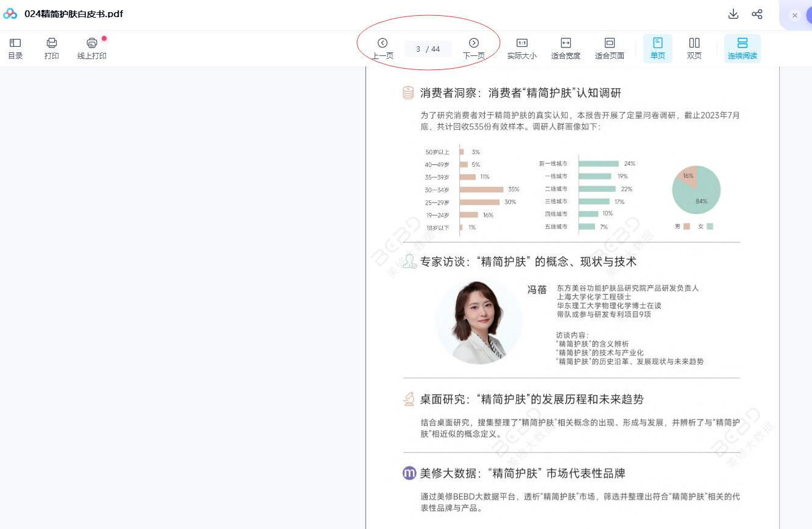Fit document with 适合页面
This screenshot has width=812, height=529.
609,48
